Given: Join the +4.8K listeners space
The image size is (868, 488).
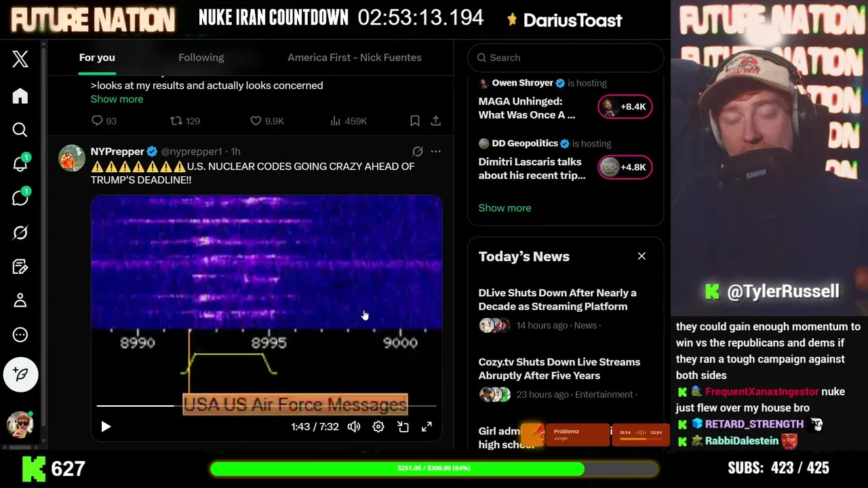Looking at the screenshot, I should click(x=625, y=167).
